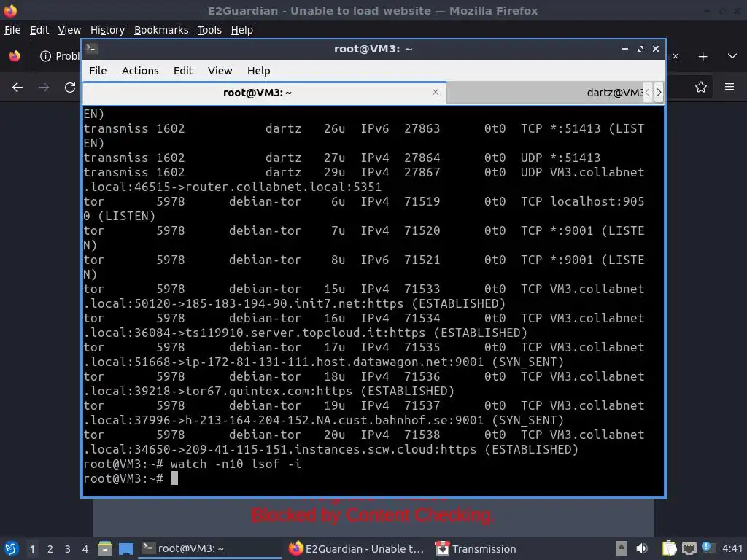Image resolution: width=747 pixels, height=560 pixels.
Task: Switch to workspace 4
Action: coord(85,549)
